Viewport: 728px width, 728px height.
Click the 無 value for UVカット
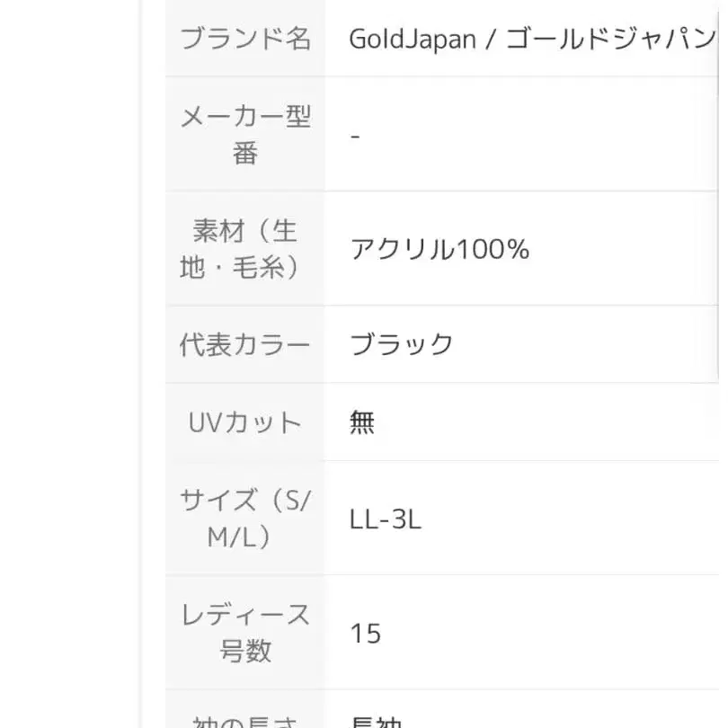pyautogui.click(x=362, y=422)
